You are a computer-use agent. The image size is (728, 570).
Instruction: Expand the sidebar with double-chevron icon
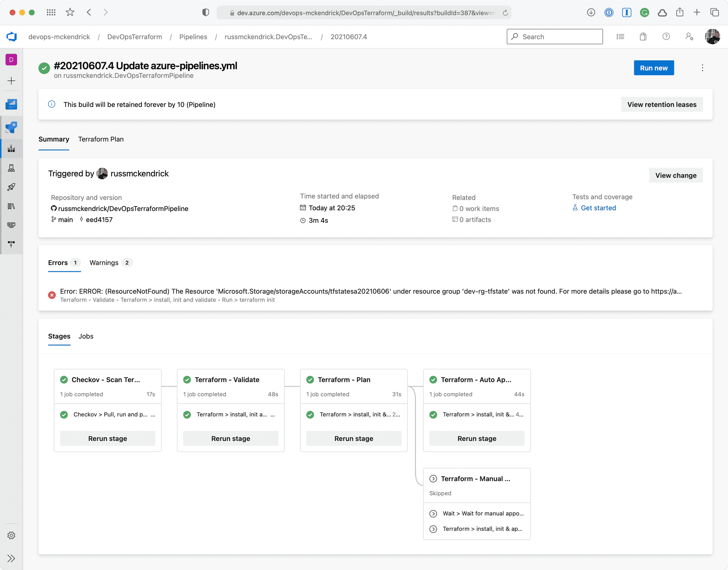(11, 558)
